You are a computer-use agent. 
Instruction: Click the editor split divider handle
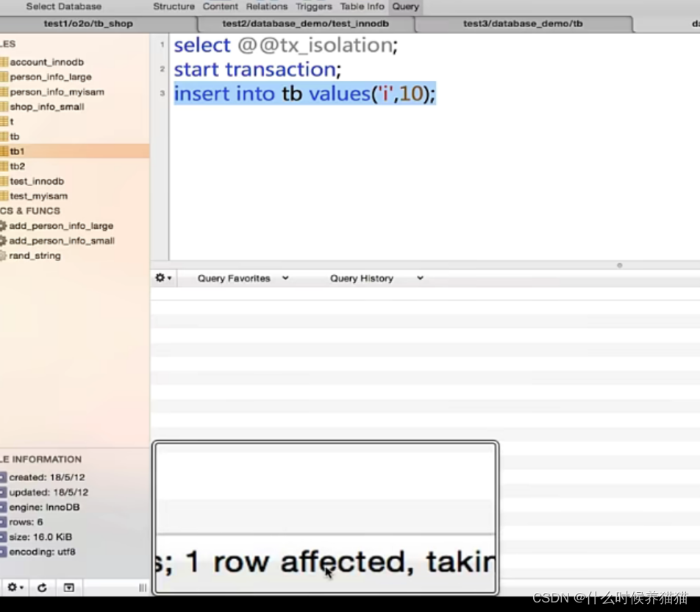(619, 266)
